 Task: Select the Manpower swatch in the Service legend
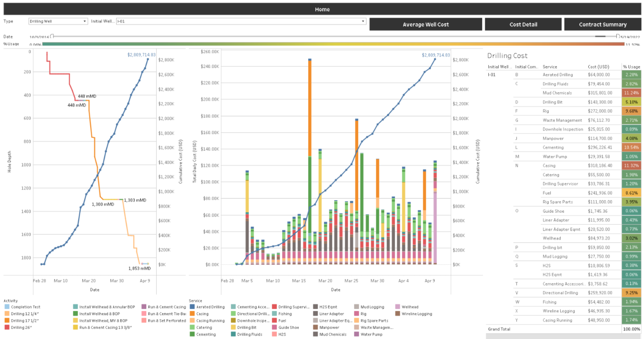[314, 327]
